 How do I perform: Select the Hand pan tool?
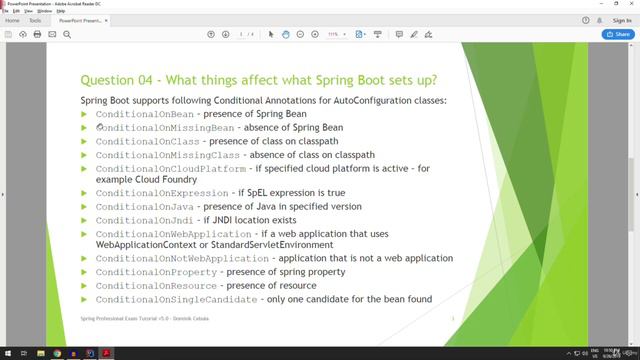pyautogui.click(x=286, y=35)
